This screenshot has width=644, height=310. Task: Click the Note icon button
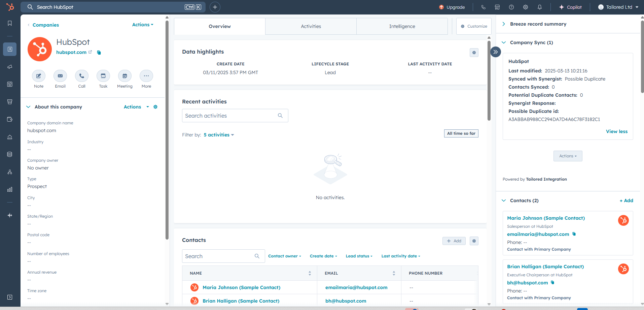coord(39,76)
